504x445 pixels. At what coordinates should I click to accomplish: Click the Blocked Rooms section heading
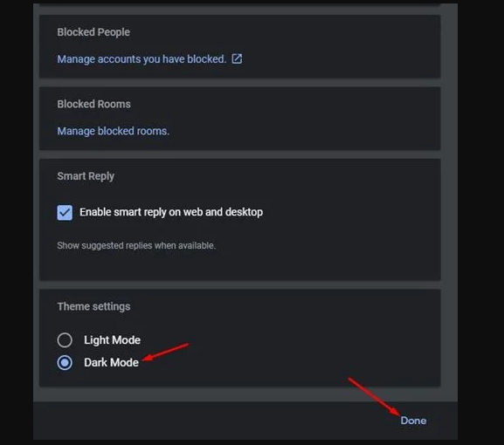[x=93, y=104]
